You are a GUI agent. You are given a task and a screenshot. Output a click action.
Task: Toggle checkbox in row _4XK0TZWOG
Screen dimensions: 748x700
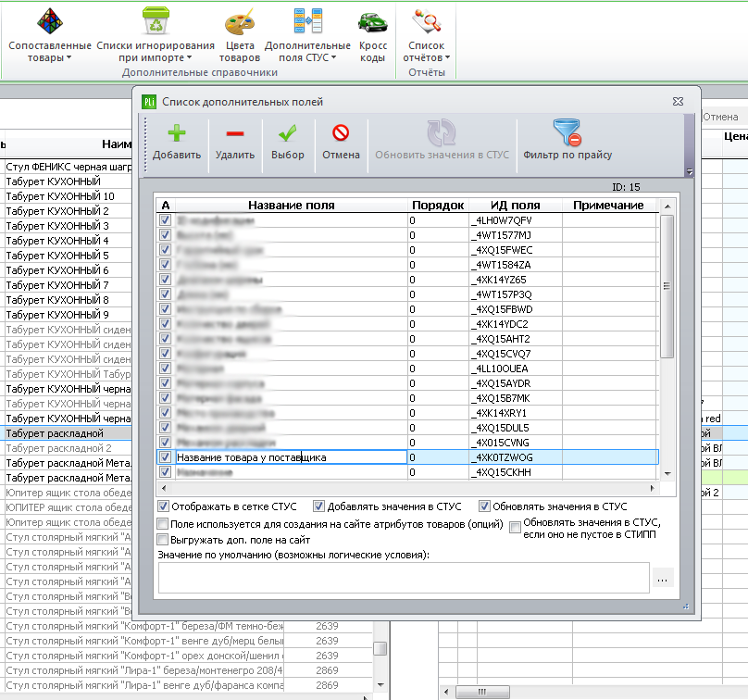coord(165,457)
